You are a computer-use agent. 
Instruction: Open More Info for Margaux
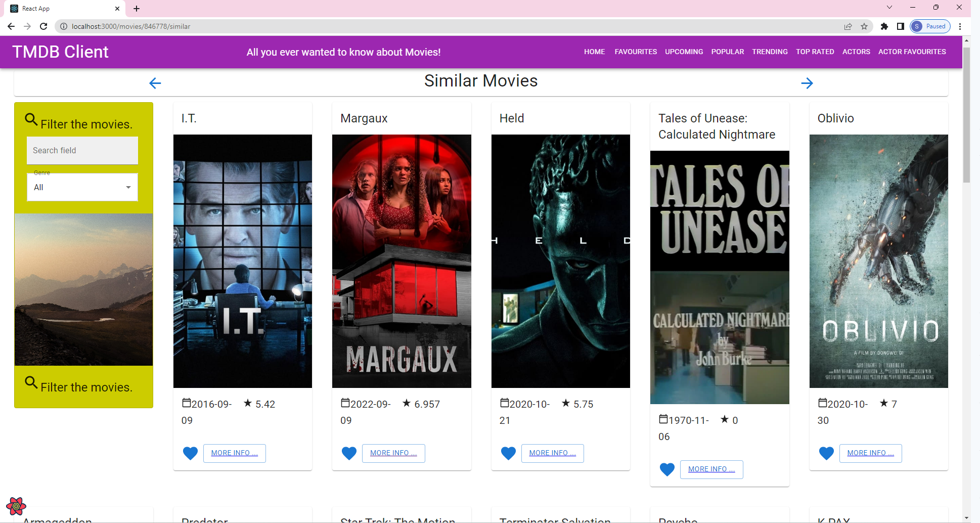click(x=393, y=453)
